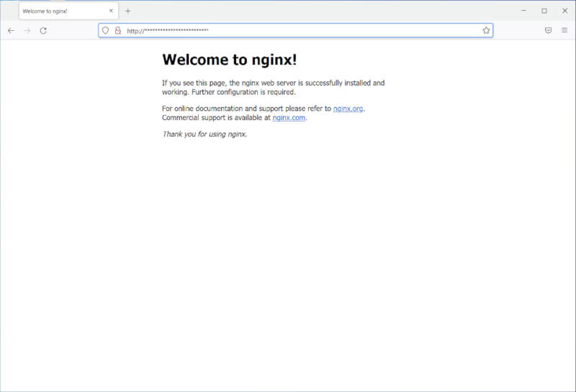This screenshot has height=392, width=576.
Task: Show the insecure connection padlock info
Action: point(118,30)
